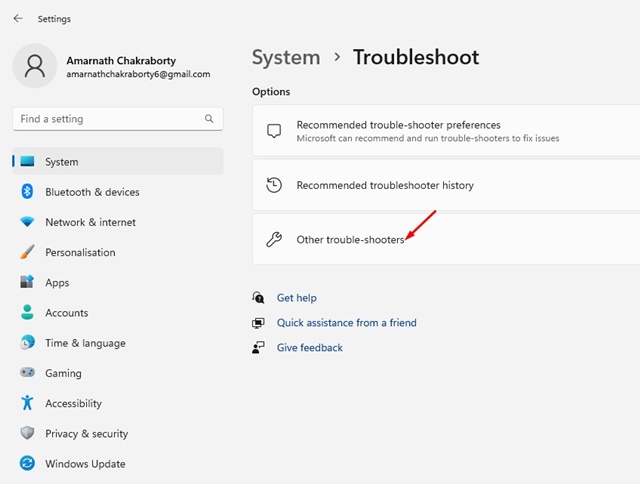Image resolution: width=640 pixels, height=484 pixels.
Task: Open the System settings category
Action: pyautogui.click(x=61, y=162)
